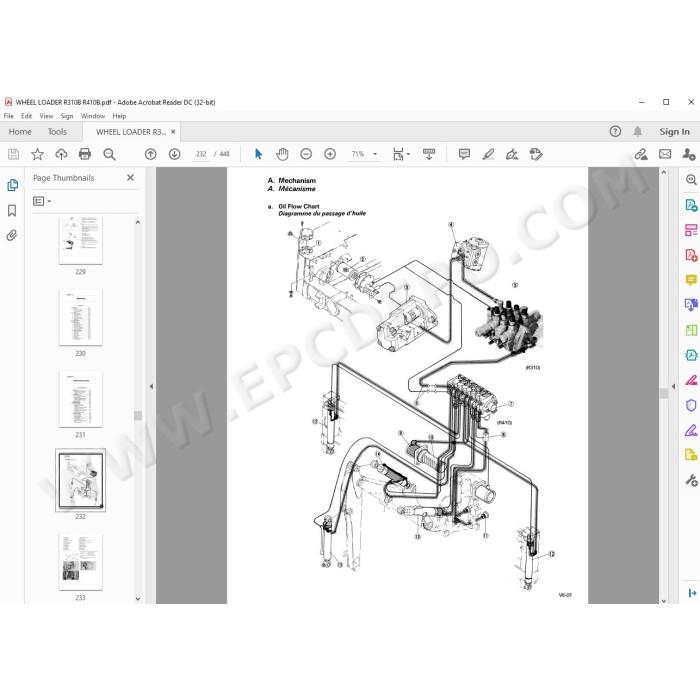
Task: Select the page 231 thumbnail
Action: [80, 399]
